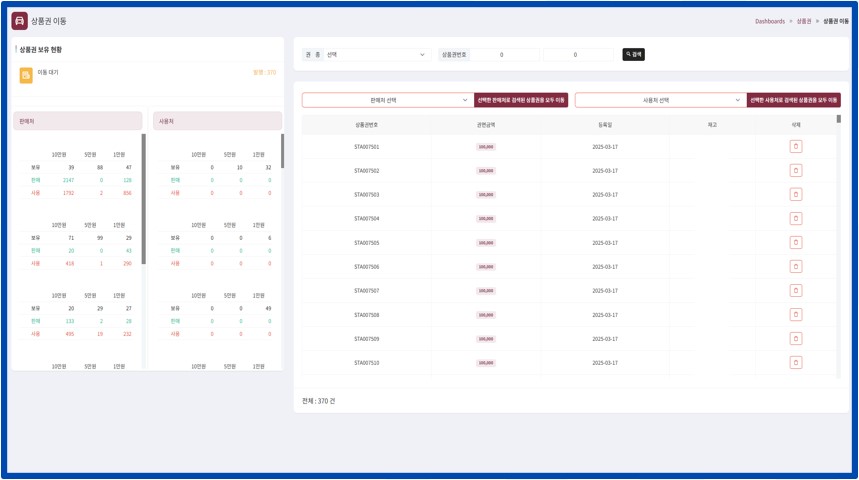Screen dimensions: 859x480
Task: Click the trash icon for row STA007502
Action: (795, 170)
